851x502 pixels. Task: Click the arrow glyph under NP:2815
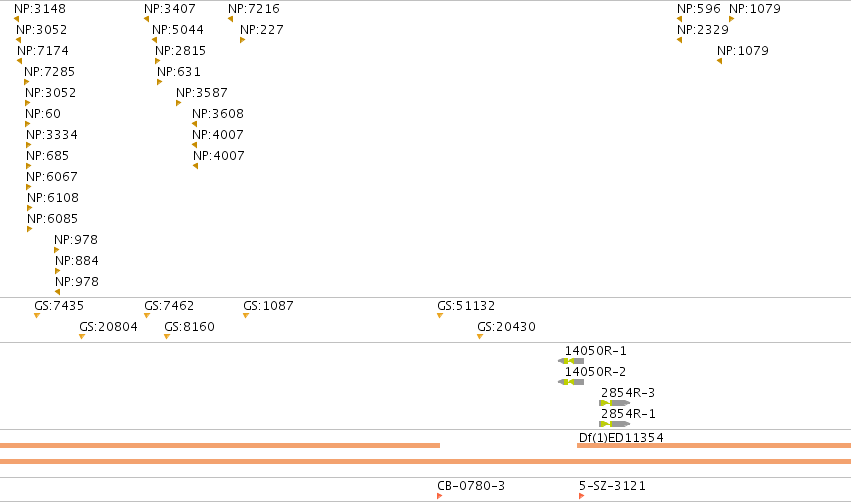(158, 61)
